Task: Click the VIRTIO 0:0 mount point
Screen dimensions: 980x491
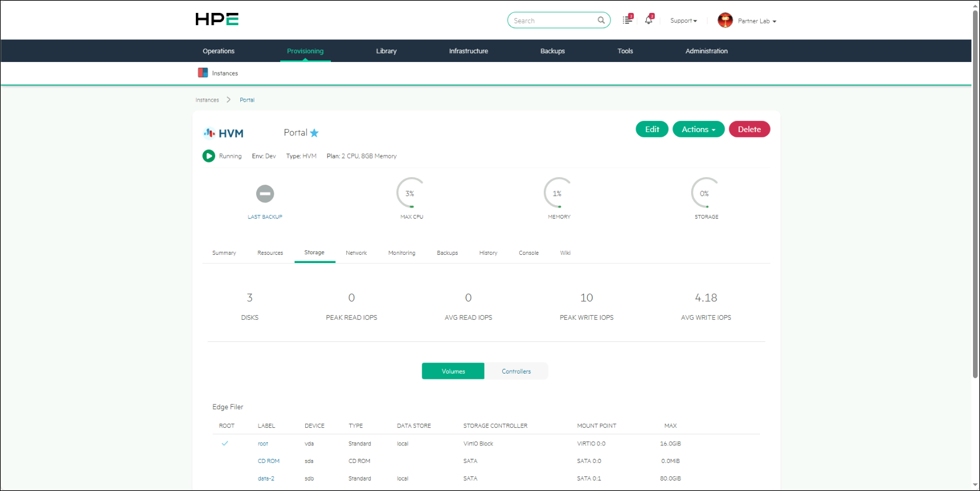Action: [591, 444]
